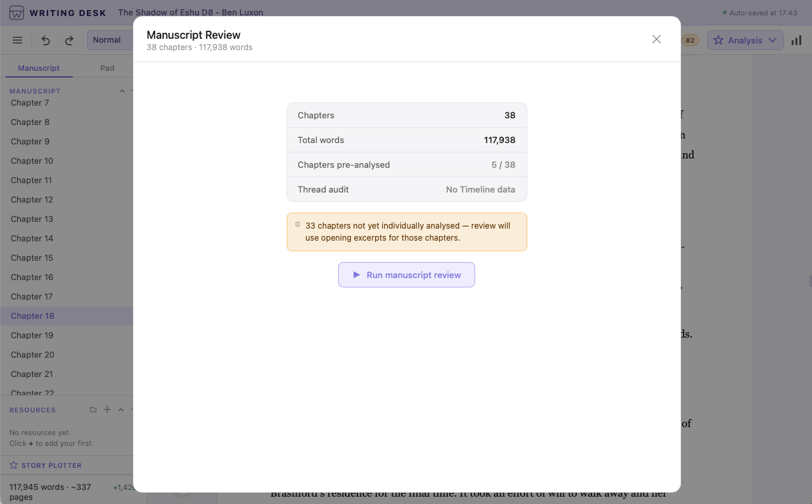812x504 pixels.
Task: Click the 117,945 words page count
Action: pos(50,492)
